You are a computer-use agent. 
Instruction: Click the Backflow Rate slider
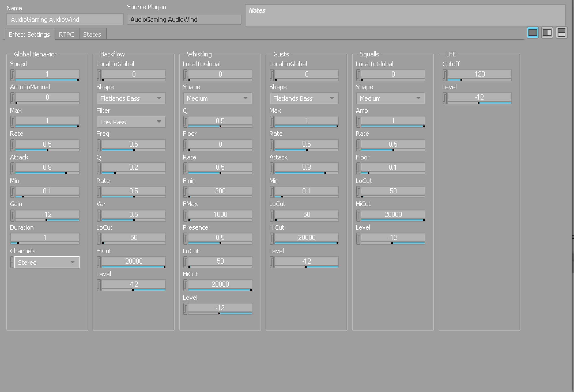click(134, 192)
